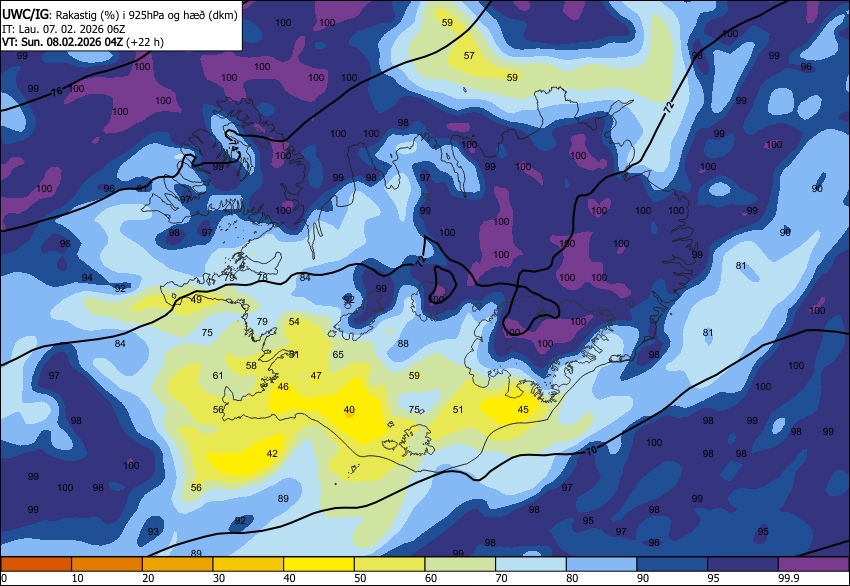Screen dimensions: 850x586
Task: Click the legend tick label '30'
Action: [x=219, y=578]
